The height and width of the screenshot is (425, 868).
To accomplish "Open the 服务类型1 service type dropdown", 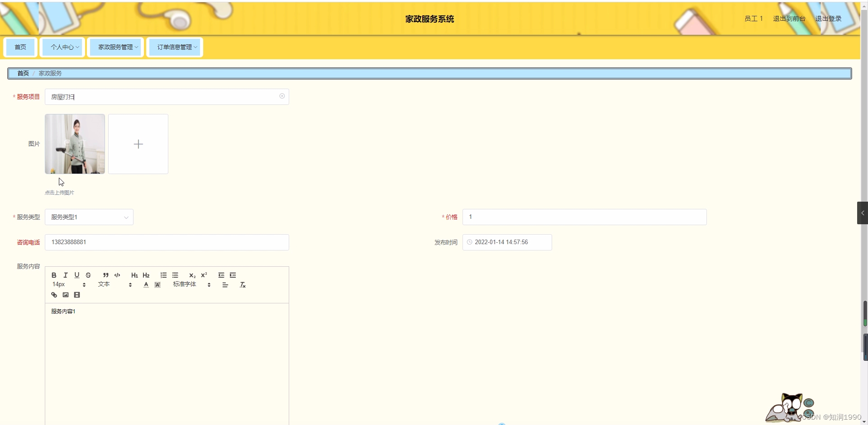I will click(89, 217).
